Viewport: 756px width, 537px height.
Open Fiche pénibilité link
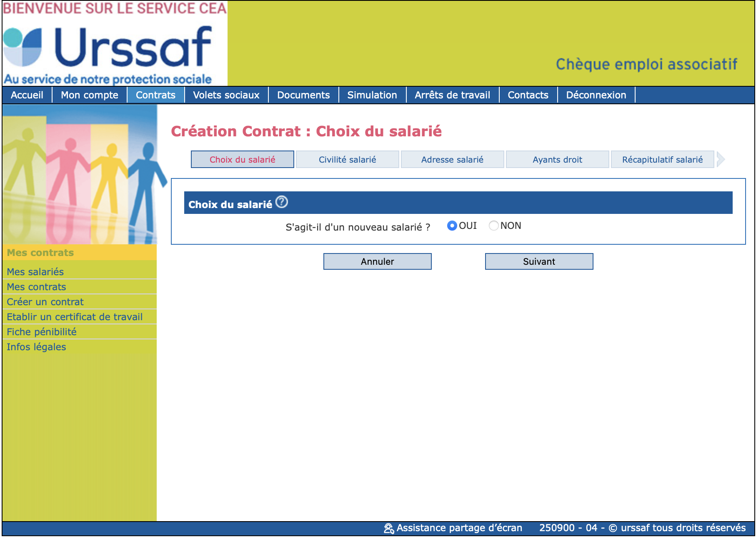(x=42, y=332)
